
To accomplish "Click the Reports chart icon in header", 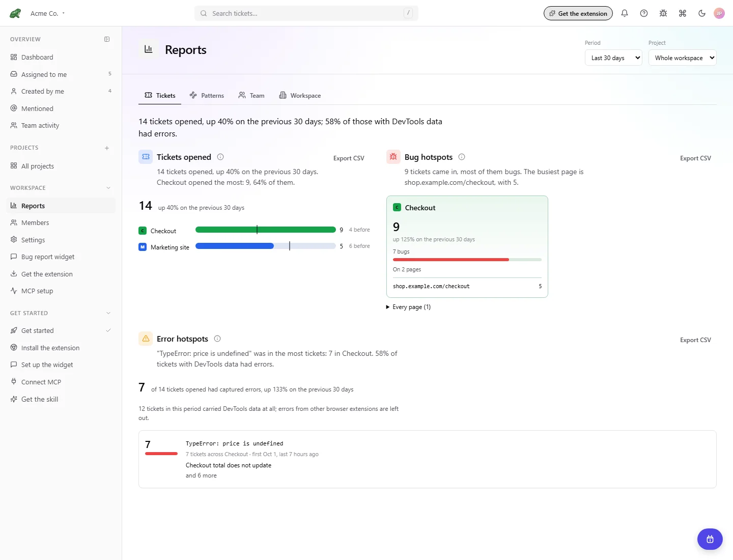I will pyautogui.click(x=149, y=49).
